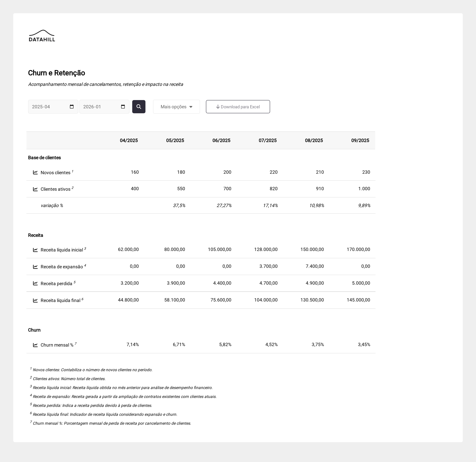Expand the Mais opções dropdown
Viewport: 476px width, 462px height.
176,107
